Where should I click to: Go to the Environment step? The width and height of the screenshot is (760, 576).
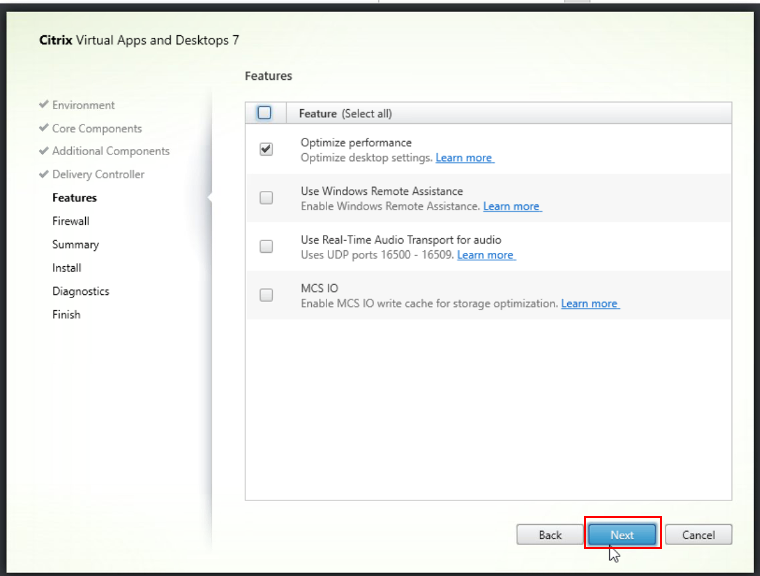click(83, 105)
